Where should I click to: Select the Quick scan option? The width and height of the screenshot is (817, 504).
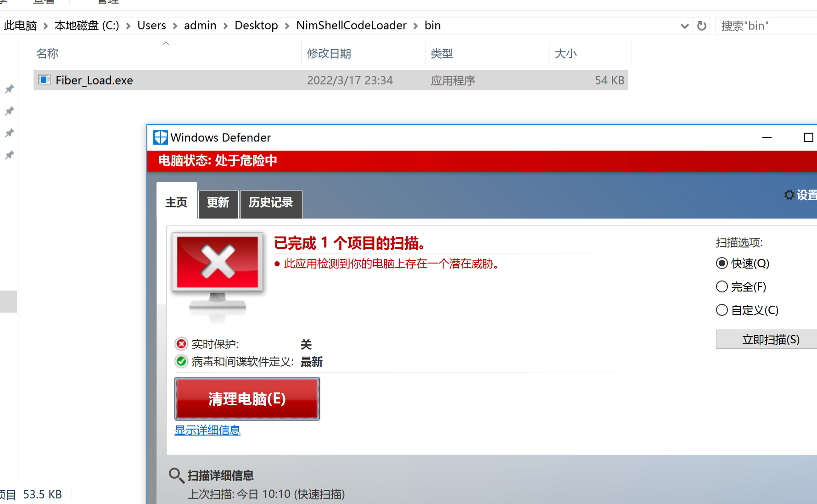pos(722,263)
